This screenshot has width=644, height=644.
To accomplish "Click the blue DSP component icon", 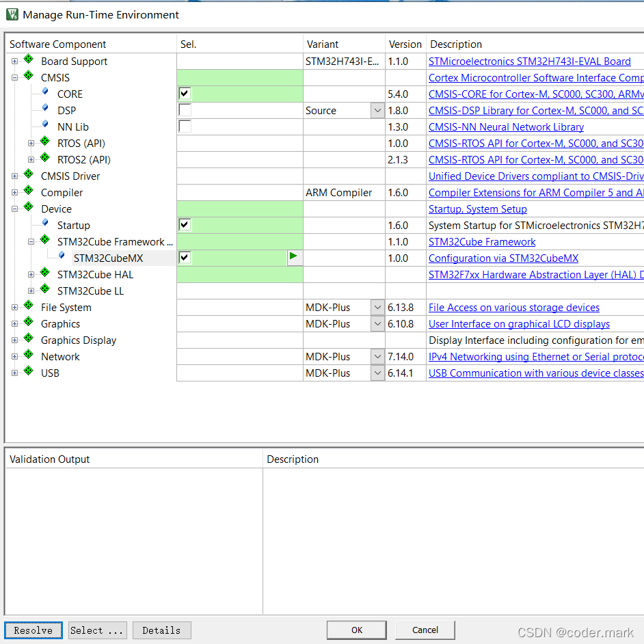I will pyautogui.click(x=45, y=108).
